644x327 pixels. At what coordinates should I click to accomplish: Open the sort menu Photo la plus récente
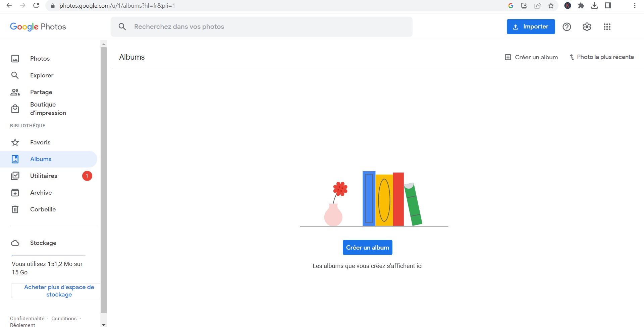point(601,57)
